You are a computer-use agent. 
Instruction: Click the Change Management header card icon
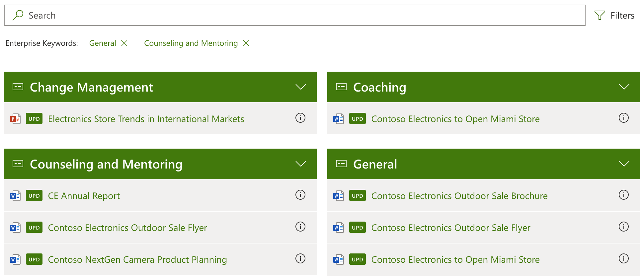[18, 87]
